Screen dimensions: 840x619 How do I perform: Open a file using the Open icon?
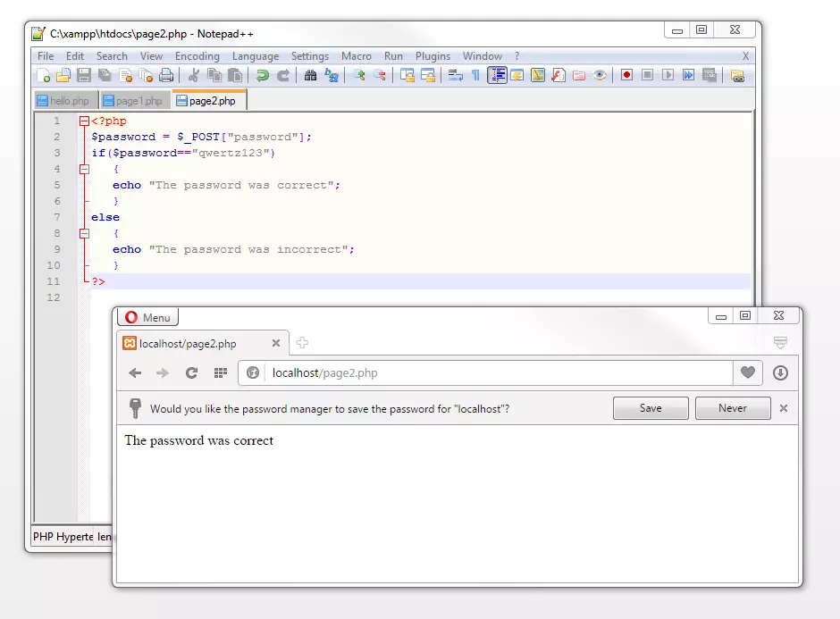[63, 75]
